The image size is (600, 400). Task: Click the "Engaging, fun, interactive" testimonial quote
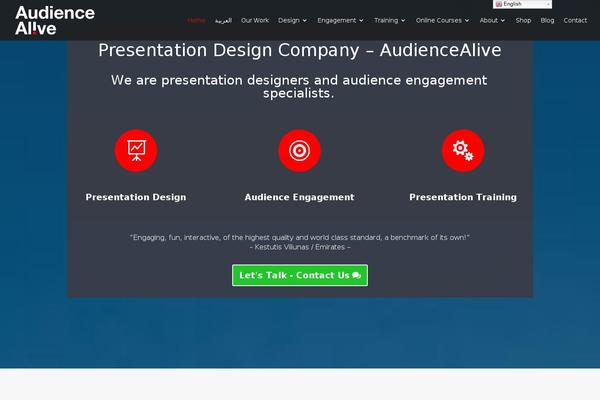[300, 238]
